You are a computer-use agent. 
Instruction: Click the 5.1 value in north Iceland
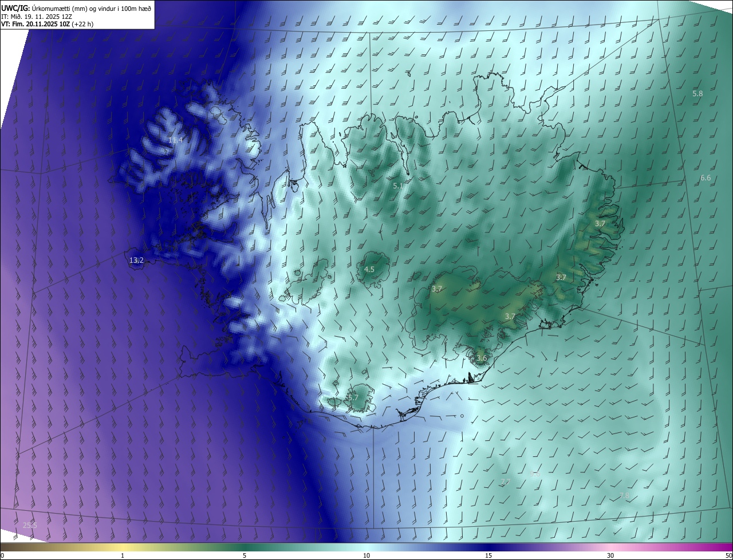[x=398, y=186]
